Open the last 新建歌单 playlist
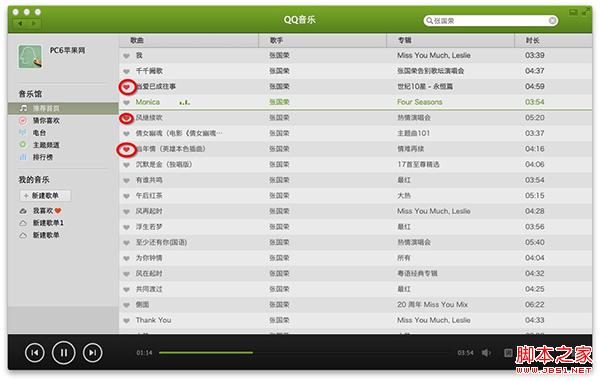 39,235
